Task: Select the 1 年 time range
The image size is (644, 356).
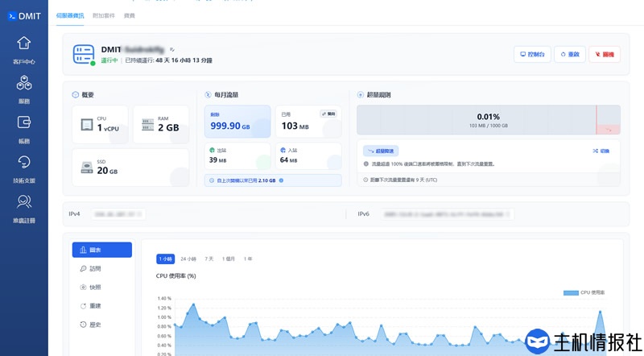Action: pyautogui.click(x=248, y=259)
